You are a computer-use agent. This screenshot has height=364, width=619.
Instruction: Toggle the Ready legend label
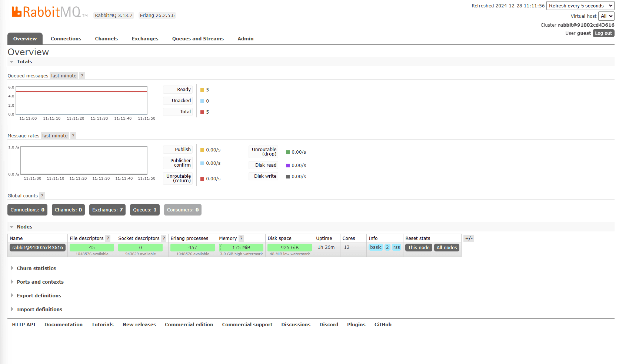(178, 89)
